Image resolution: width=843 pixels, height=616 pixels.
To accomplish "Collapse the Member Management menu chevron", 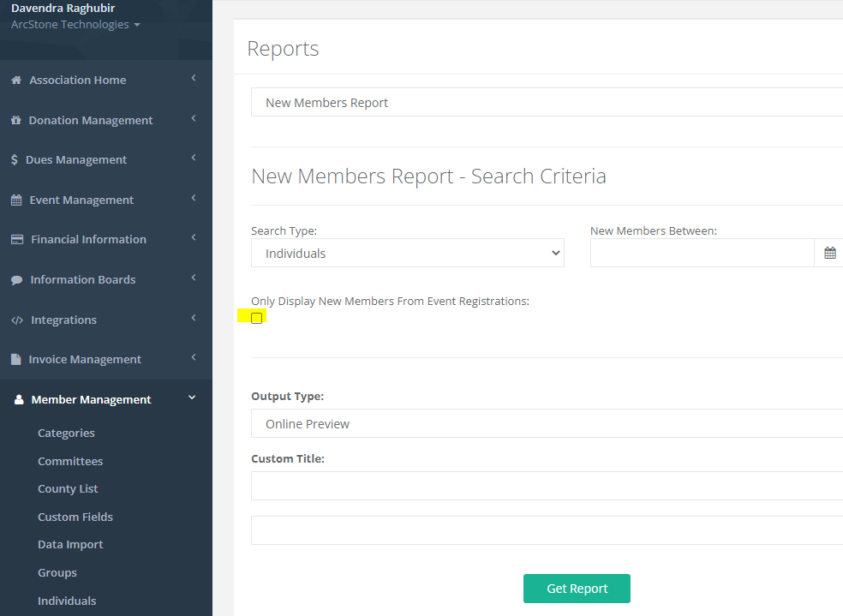I will coord(192,398).
